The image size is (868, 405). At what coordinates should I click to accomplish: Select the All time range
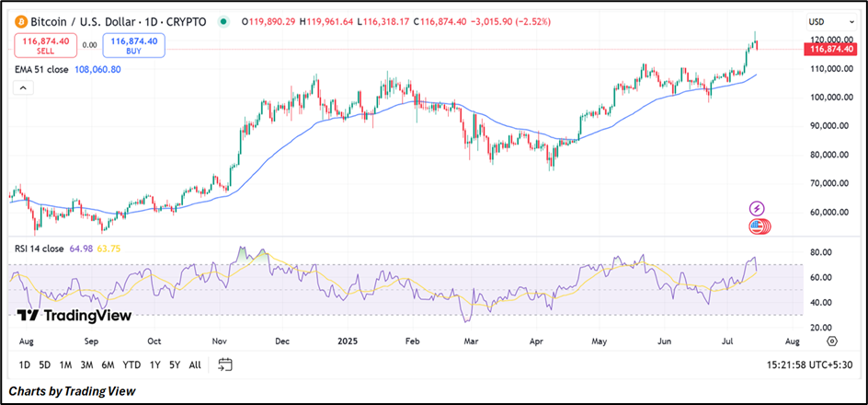194,365
